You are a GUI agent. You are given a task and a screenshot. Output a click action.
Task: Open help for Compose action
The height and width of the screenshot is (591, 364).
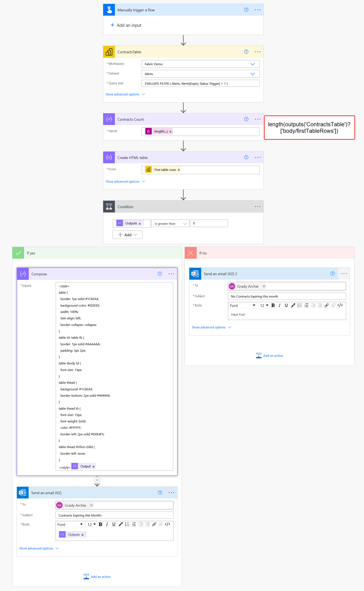[160, 274]
